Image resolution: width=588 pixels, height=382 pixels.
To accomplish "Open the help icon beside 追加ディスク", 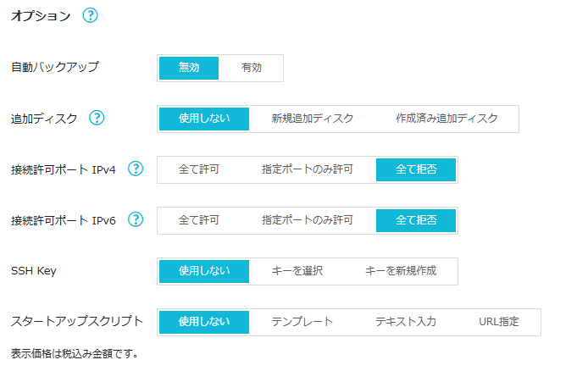I will (x=97, y=119).
